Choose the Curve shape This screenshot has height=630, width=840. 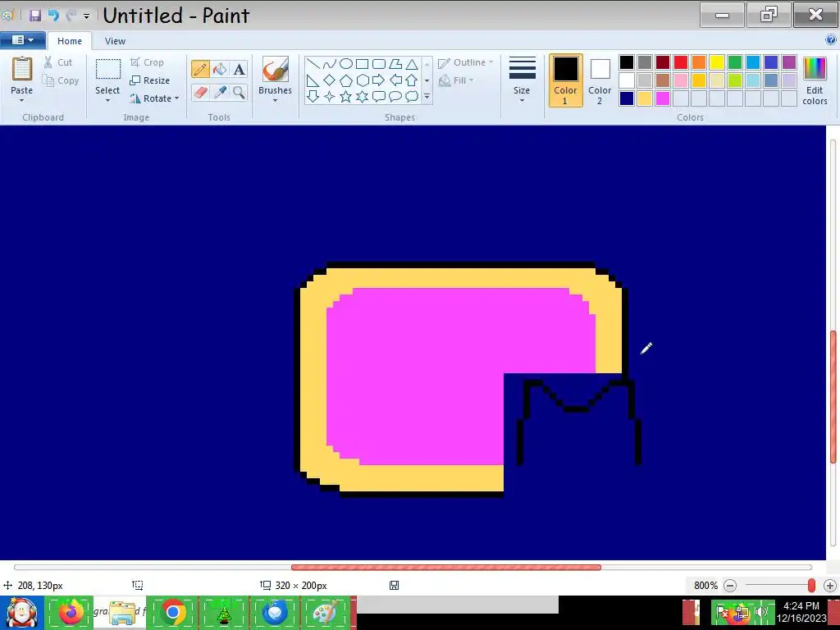click(x=330, y=64)
